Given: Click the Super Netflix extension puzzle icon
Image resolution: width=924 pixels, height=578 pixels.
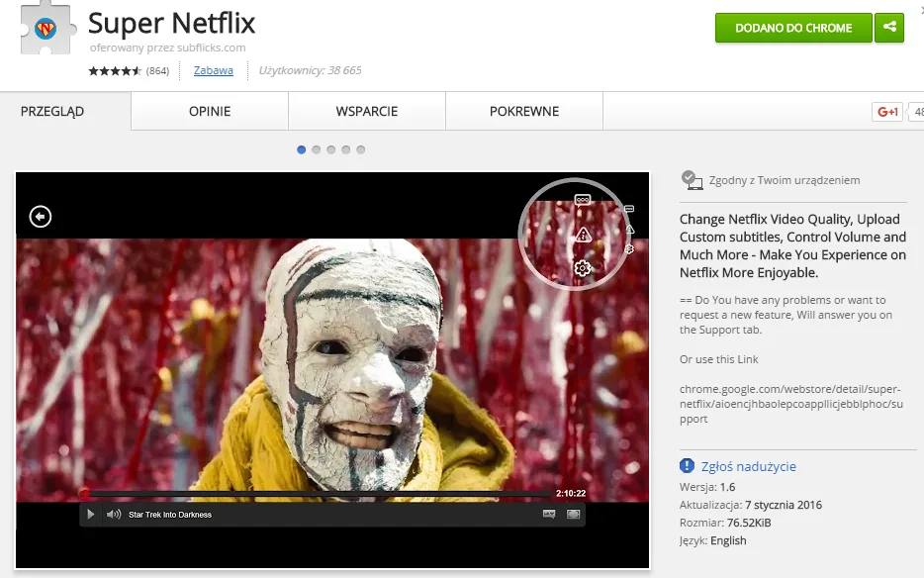Looking at the screenshot, I should point(47,29).
